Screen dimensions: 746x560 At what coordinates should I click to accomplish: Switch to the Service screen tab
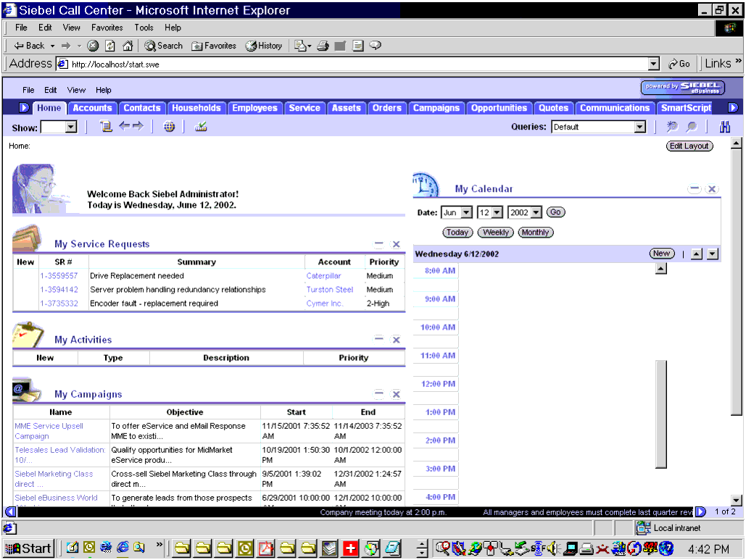(304, 108)
